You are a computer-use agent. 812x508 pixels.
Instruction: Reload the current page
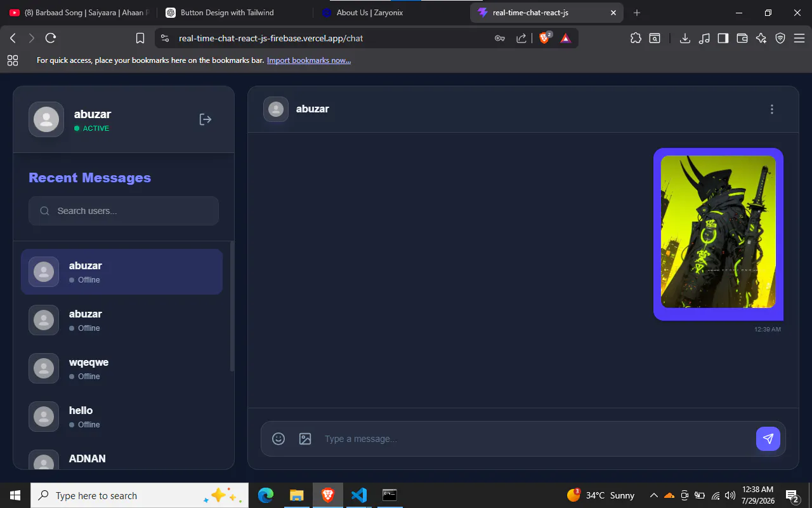[x=51, y=38]
